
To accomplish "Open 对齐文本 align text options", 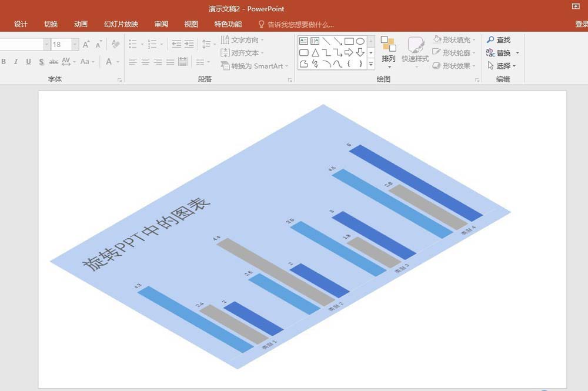I will [x=243, y=53].
